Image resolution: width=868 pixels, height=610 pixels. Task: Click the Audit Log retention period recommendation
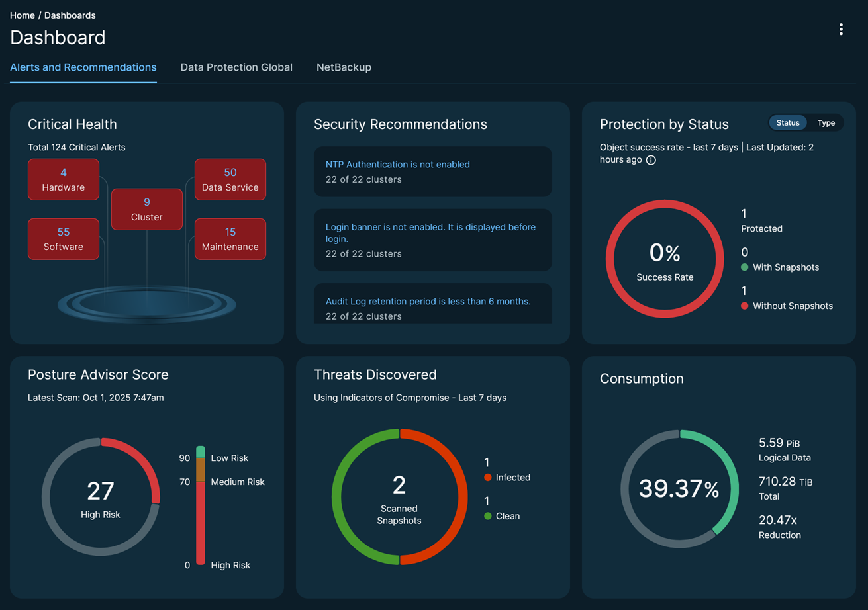click(428, 302)
